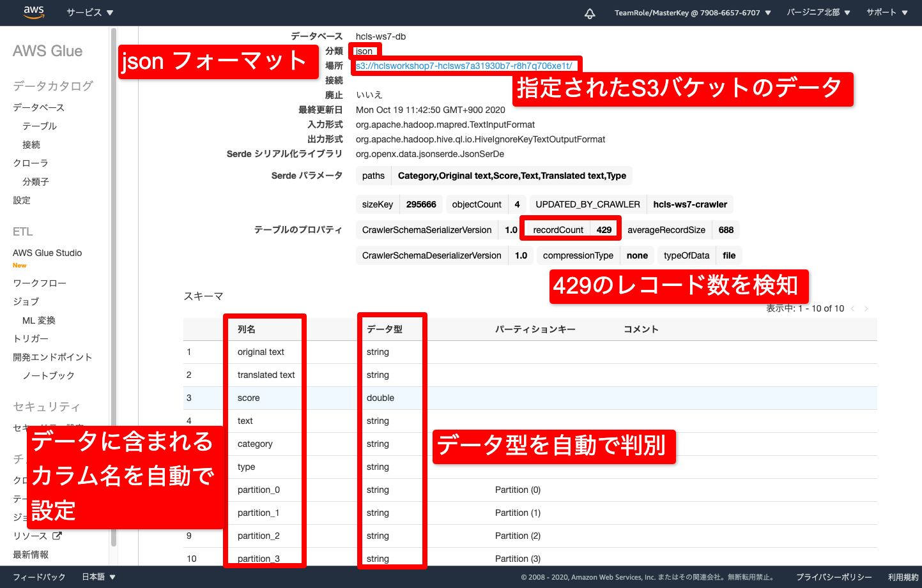
Task: Click the コメント column header
Action: pyautogui.click(x=641, y=329)
